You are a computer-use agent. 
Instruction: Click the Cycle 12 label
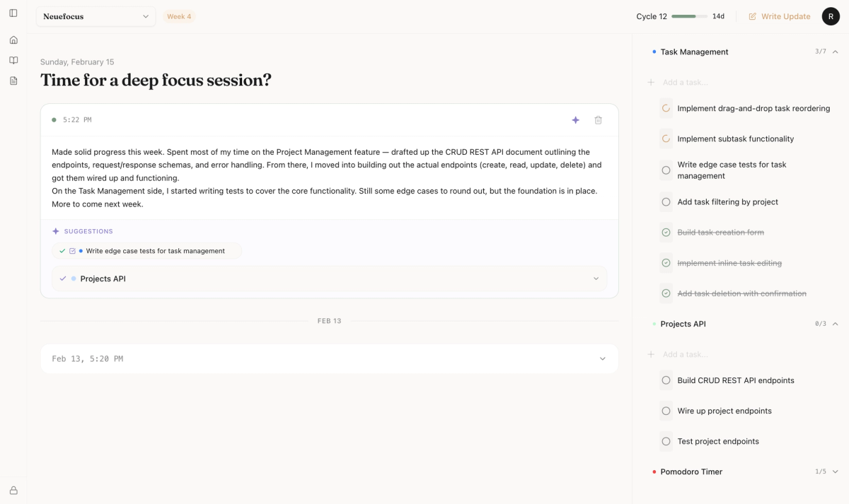pyautogui.click(x=652, y=16)
